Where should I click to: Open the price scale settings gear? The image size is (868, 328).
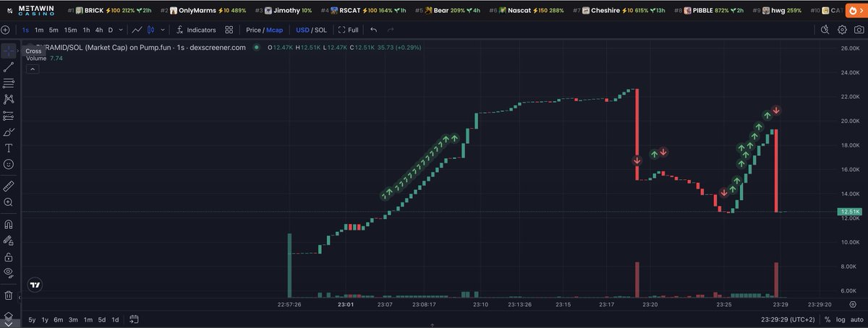(x=853, y=305)
